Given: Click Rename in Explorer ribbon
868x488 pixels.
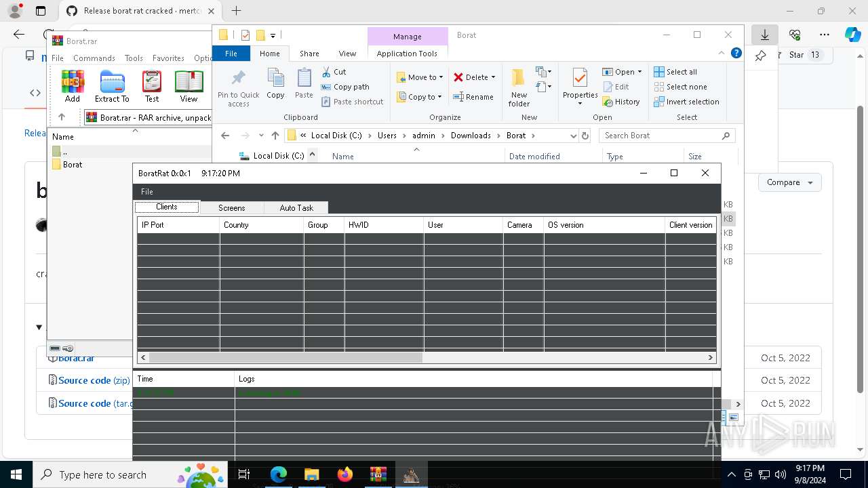Looking at the screenshot, I should coord(473,97).
